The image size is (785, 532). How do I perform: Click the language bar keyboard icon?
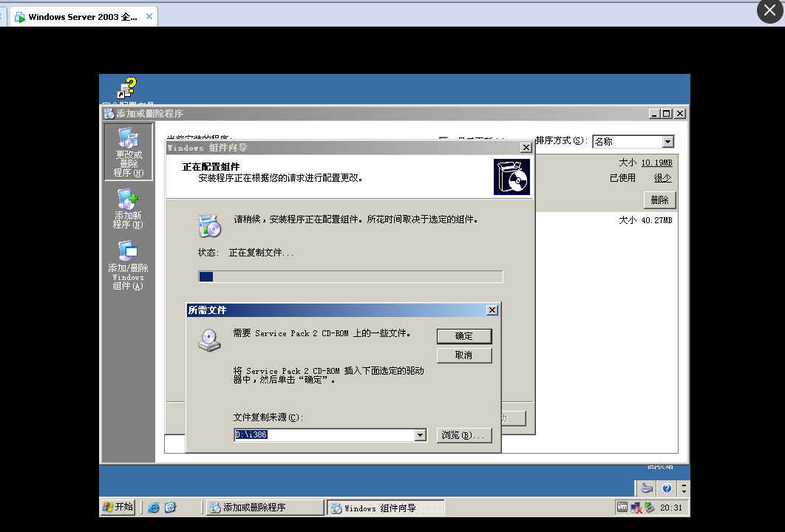tap(646, 488)
